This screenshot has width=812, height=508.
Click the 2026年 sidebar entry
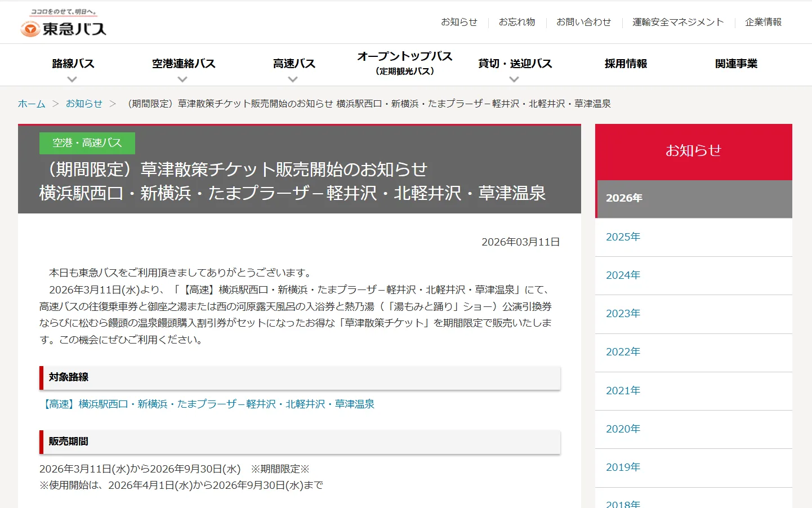(x=623, y=198)
